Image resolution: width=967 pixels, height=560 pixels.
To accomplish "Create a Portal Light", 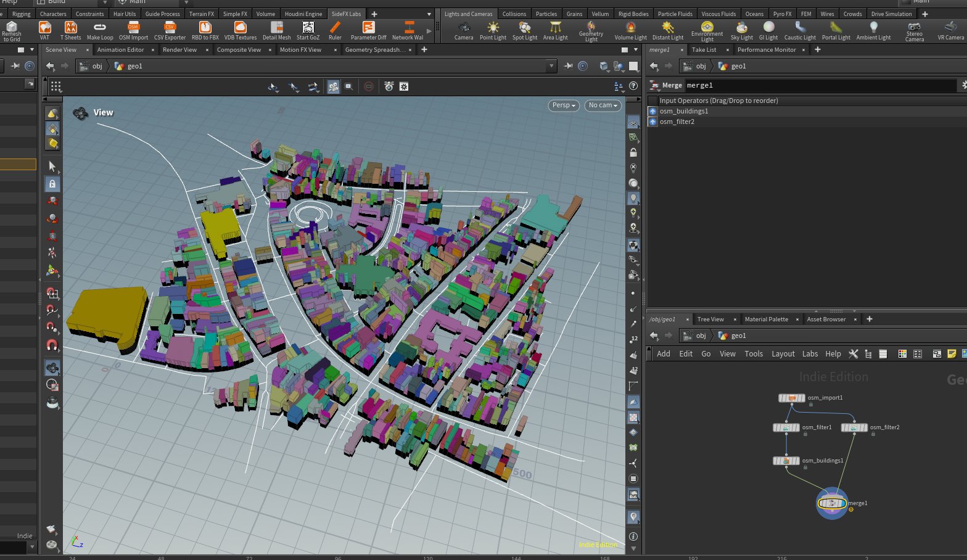I will [836, 30].
